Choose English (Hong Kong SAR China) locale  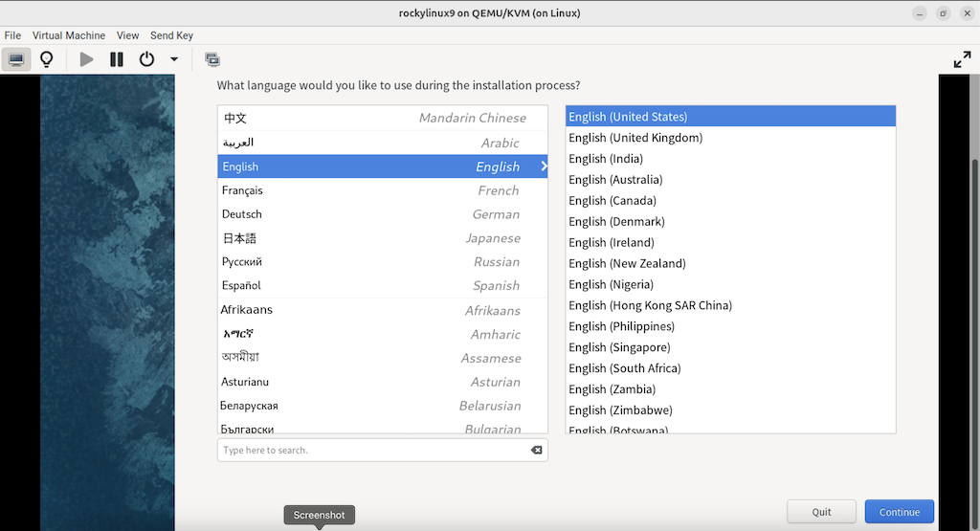[730, 305]
